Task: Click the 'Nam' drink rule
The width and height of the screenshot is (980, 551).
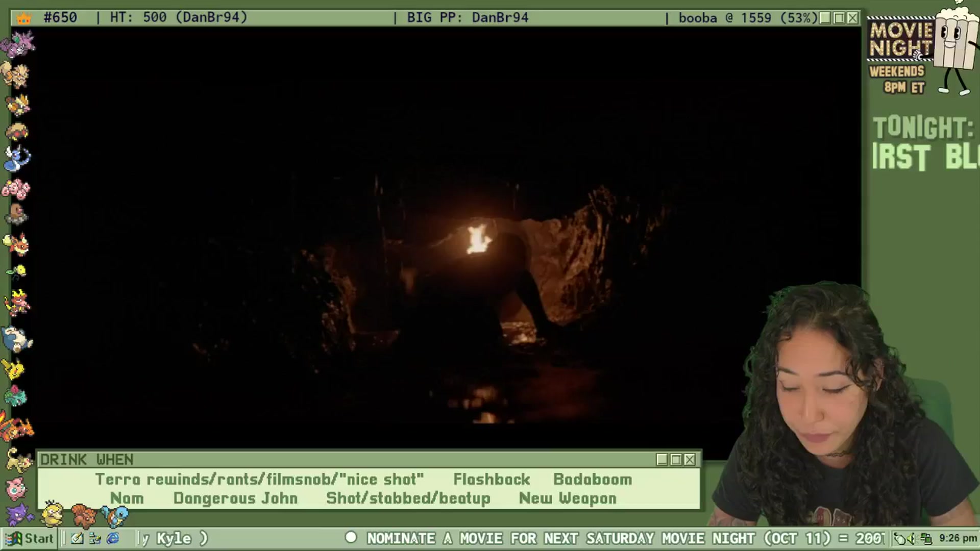Action: tap(127, 498)
